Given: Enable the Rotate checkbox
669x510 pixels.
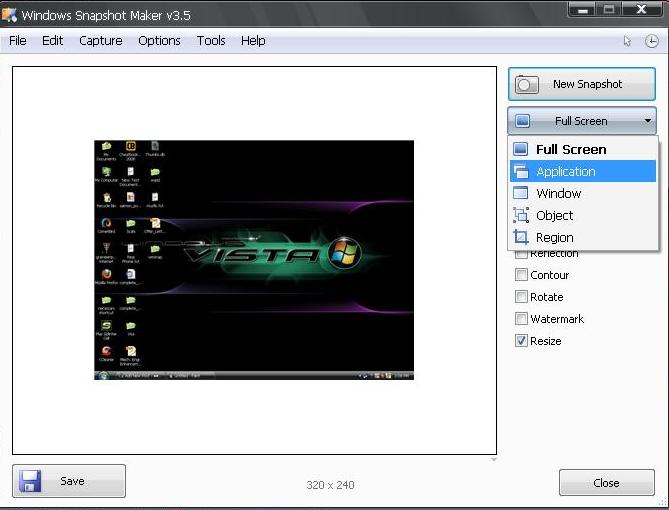Looking at the screenshot, I should point(521,297).
